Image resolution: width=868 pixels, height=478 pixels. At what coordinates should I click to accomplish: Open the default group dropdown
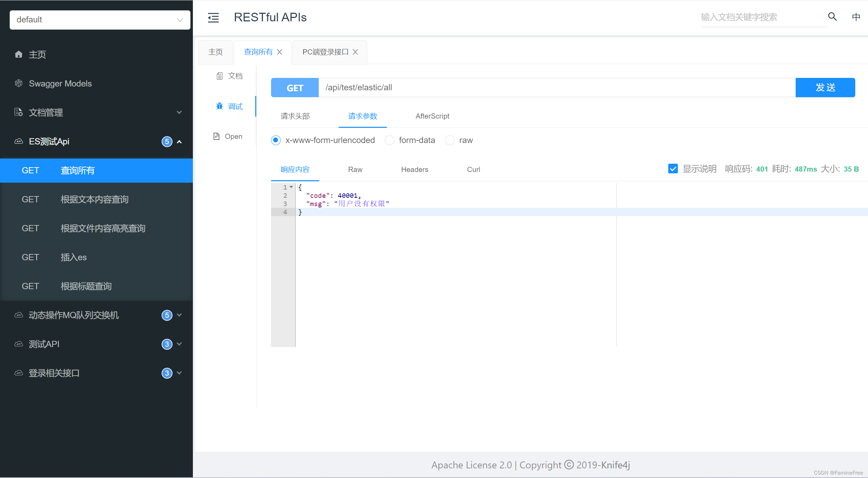(x=100, y=20)
